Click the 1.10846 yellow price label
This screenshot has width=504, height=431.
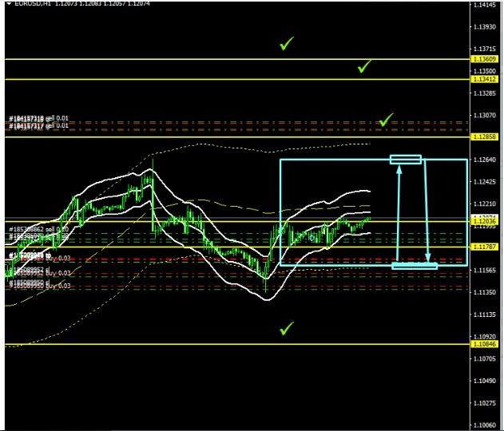[485, 345]
